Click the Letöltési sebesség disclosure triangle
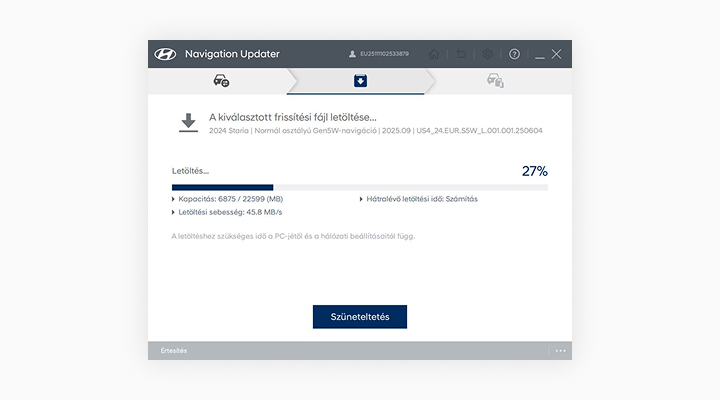Viewport: 720px width, 400px height. pyautogui.click(x=174, y=212)
